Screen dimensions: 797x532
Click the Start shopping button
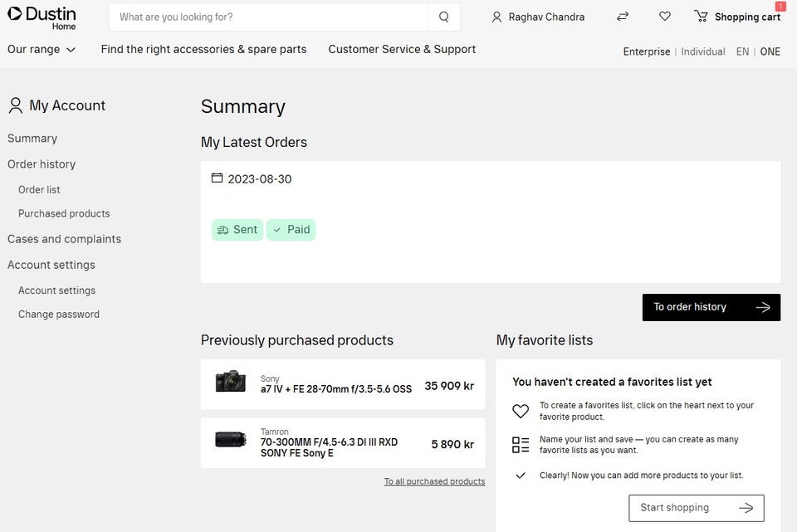(x=696, y=508)
